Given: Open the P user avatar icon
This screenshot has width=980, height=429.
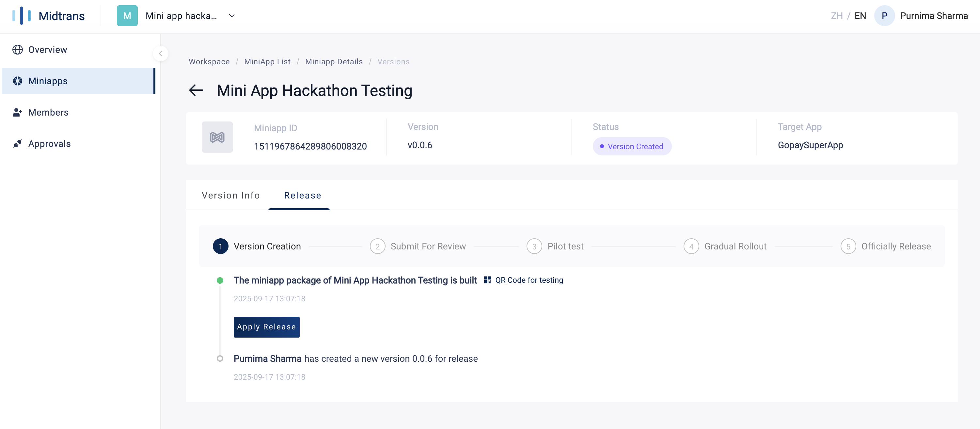Looking at the screenshot, I should coord(884,16).
